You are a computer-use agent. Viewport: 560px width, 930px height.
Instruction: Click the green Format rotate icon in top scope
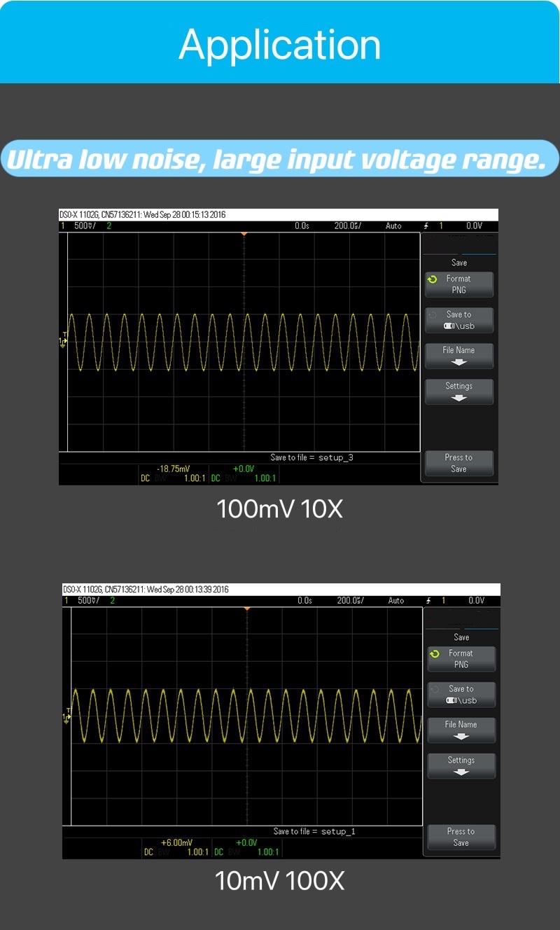click(433, 279)
